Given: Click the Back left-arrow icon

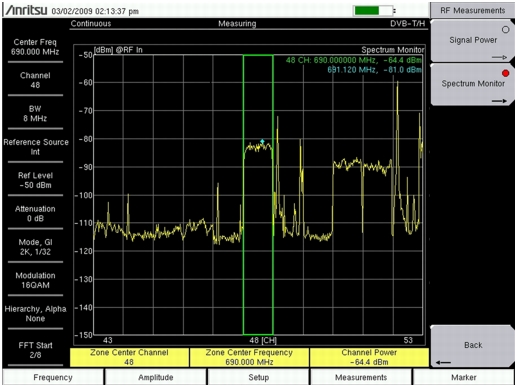Looking at the screenshot, I should click(443, 362).
